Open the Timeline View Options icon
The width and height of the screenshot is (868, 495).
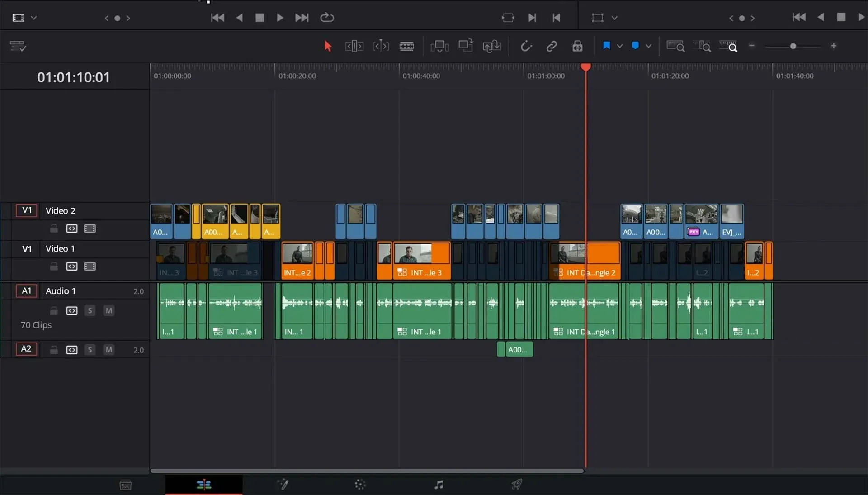(18, 46)
